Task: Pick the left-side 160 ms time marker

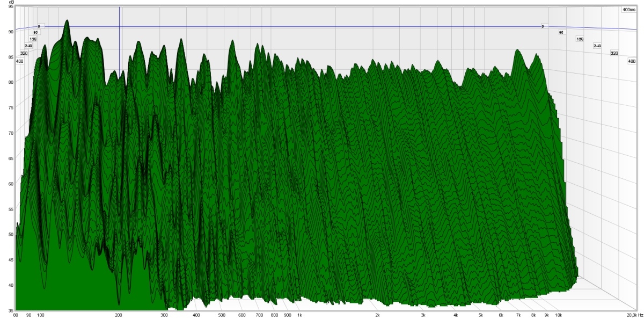Action: pyautogui.click(x=33, y=39)
